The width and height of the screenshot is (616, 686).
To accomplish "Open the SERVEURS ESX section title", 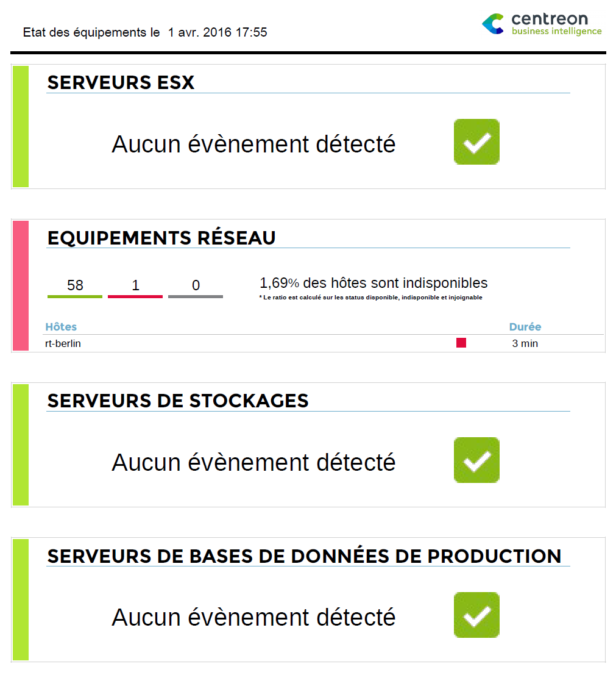I will (x=121, y=83).
